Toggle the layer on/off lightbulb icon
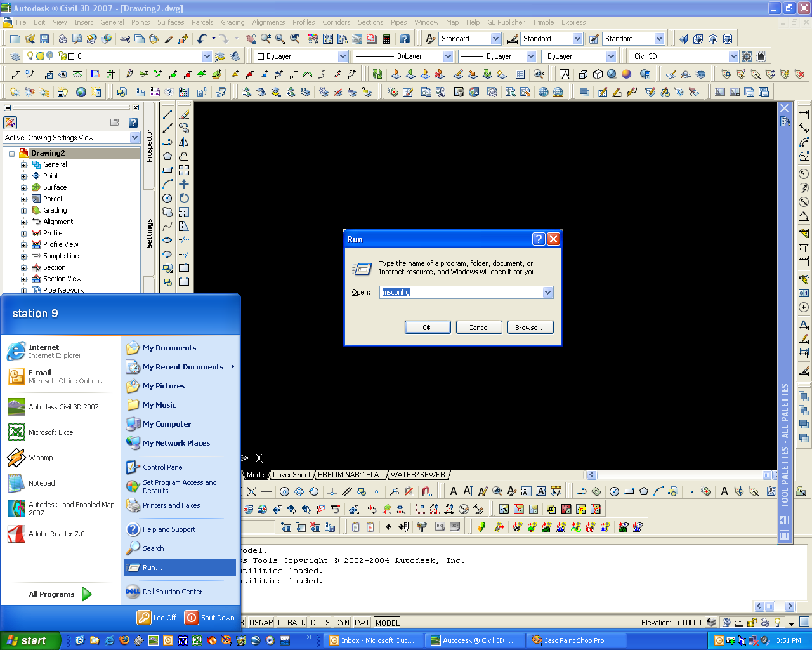The width and height of the screenshot is (812, 650). click(x=29, y=56)
